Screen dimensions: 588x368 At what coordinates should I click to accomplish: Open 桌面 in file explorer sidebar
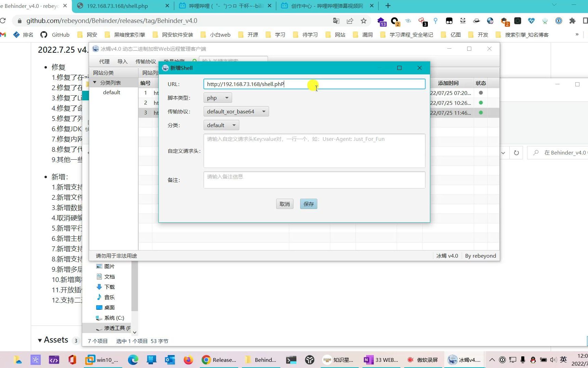(x=105, y=307)
